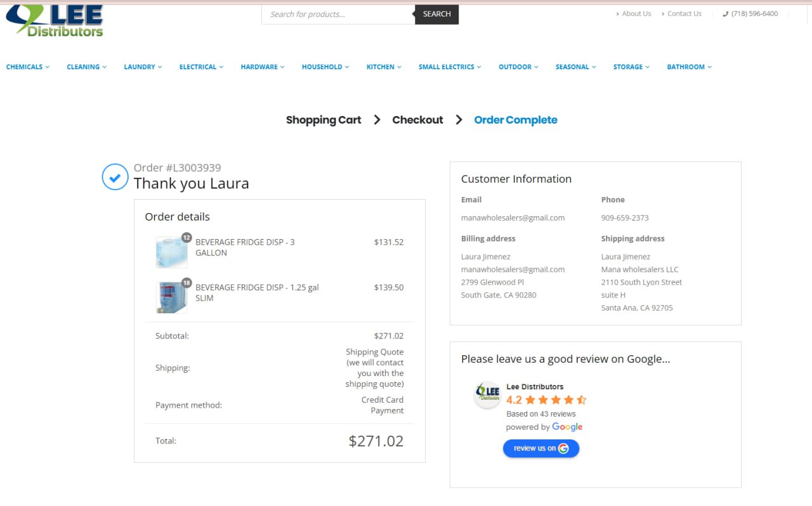Click the Lee Distributors Google review avatar
Viewport: 812px width, 506px height.
(x=487, y=394)
